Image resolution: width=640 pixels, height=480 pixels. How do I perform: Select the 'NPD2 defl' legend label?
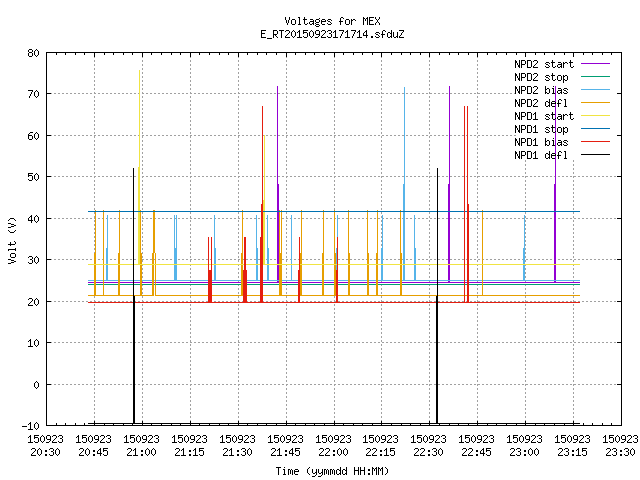pos(541,103)
